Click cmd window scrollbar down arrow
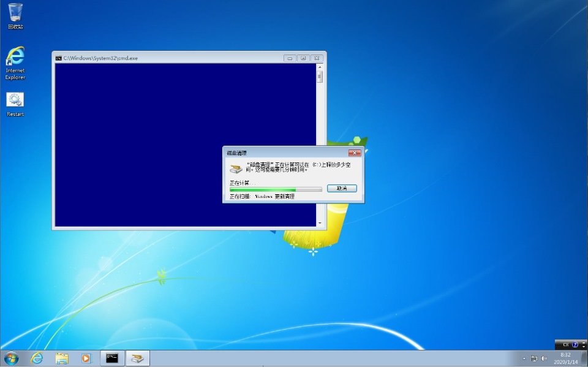 320,223
